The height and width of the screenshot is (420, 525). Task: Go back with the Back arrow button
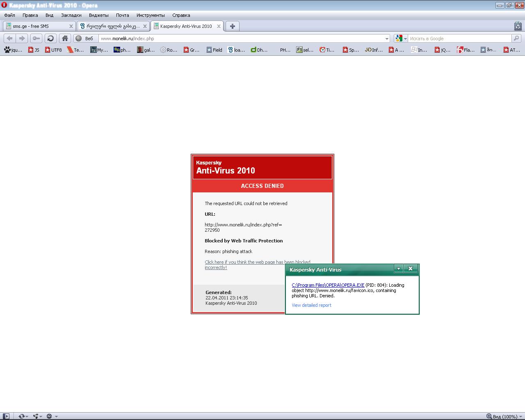click(x=10, y=38)
